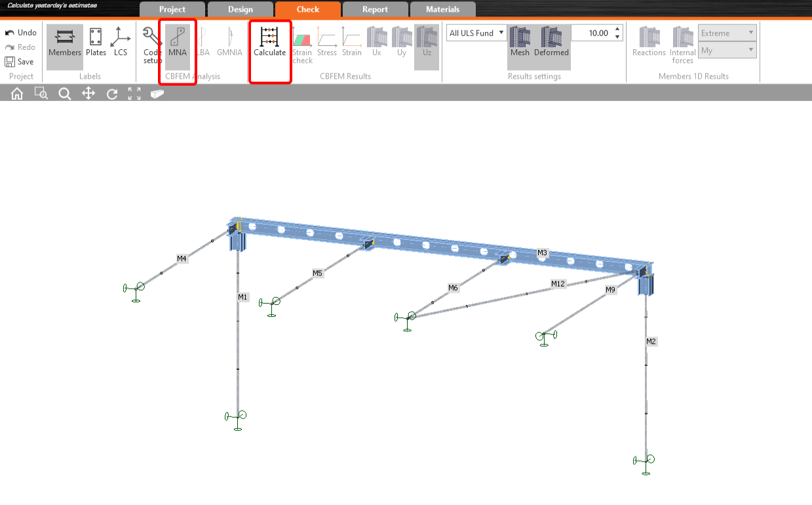Run Calculate analysis
The height and width of the screenshot is (505, 812).
[x=270, y=42]
